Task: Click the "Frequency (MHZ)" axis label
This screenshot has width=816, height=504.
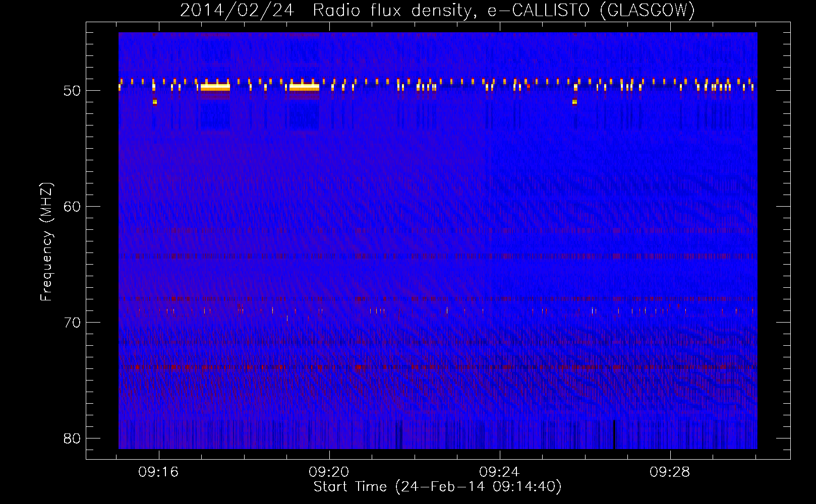Action: [x=46, y=242]
